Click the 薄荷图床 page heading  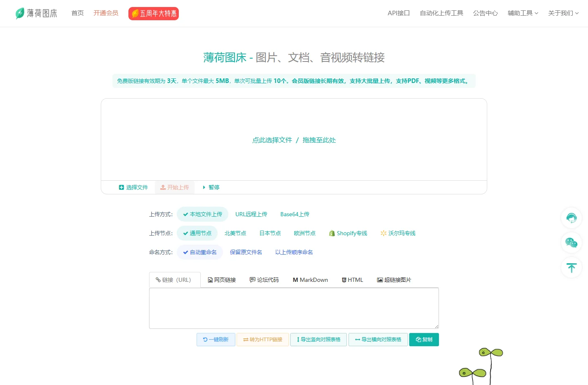(x=294, y=57)
